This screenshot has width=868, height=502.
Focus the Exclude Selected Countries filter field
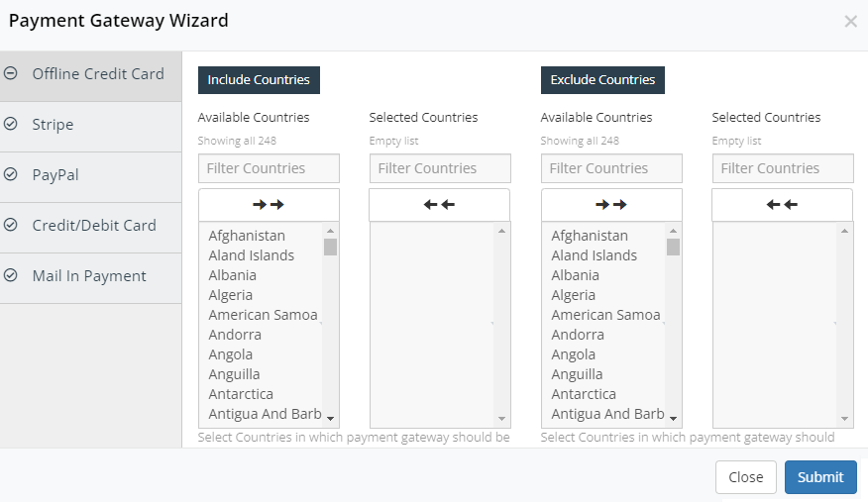[x=782, y=168]
